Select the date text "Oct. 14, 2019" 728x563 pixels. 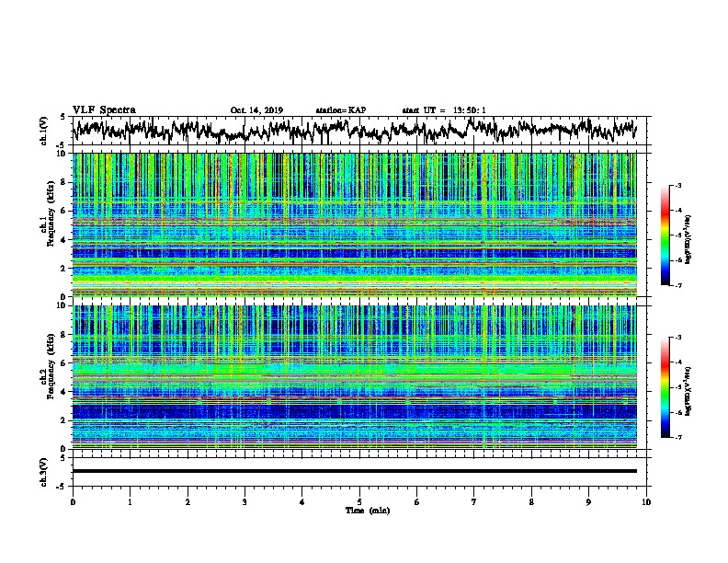click(x=256, y=110)
